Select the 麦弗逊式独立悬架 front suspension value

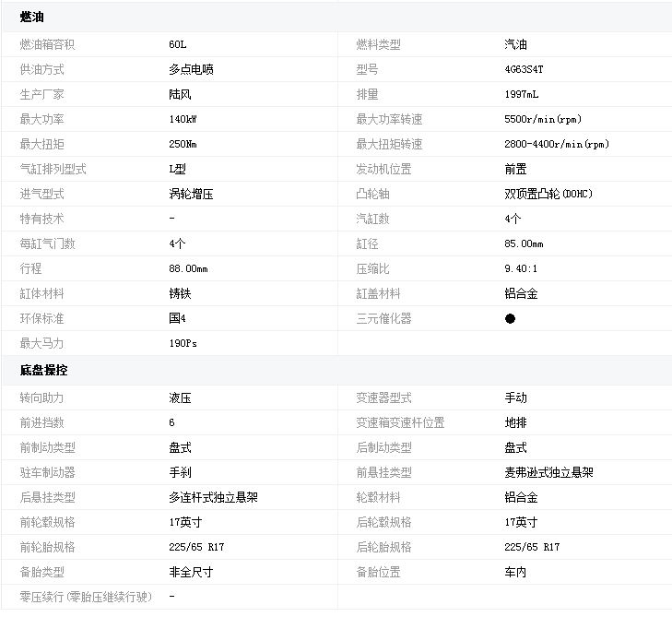coord(548,472)
